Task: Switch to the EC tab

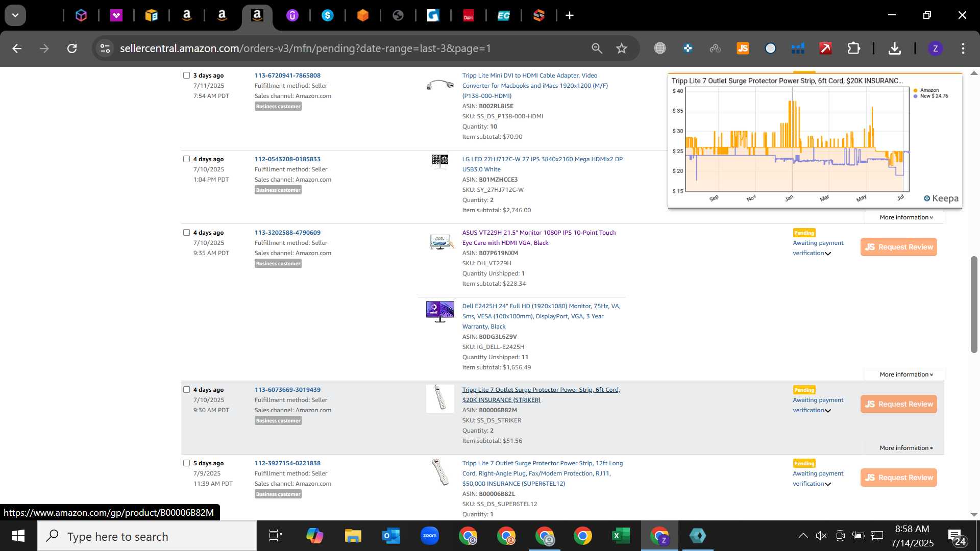Action: pos(504,15)
